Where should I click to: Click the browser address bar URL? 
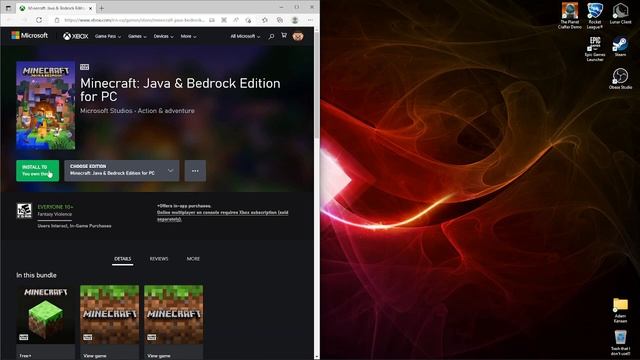coord(135,20)
